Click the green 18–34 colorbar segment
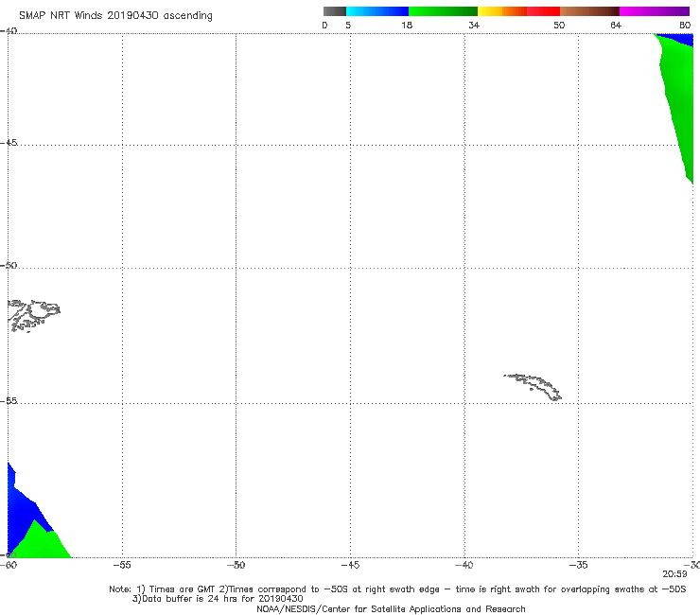Image resolution: width=700 pixels, height=615 pixels. [443, 11]
